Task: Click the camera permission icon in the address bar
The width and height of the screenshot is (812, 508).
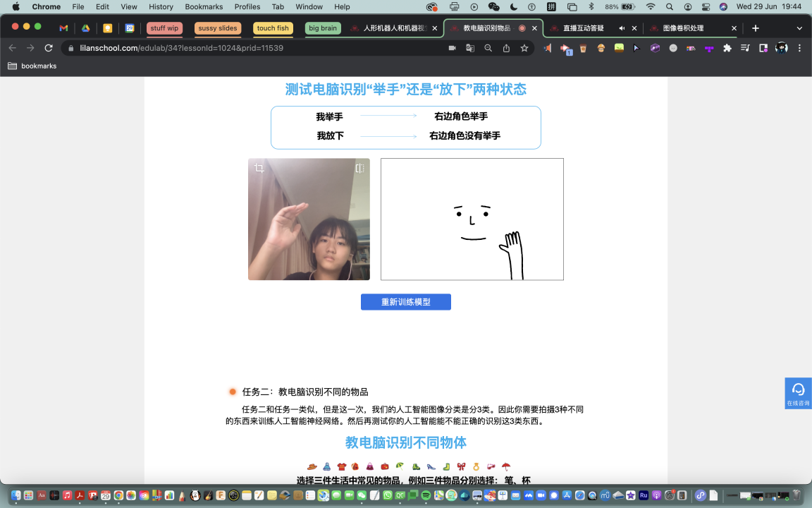Action: [x=453, y=48]
